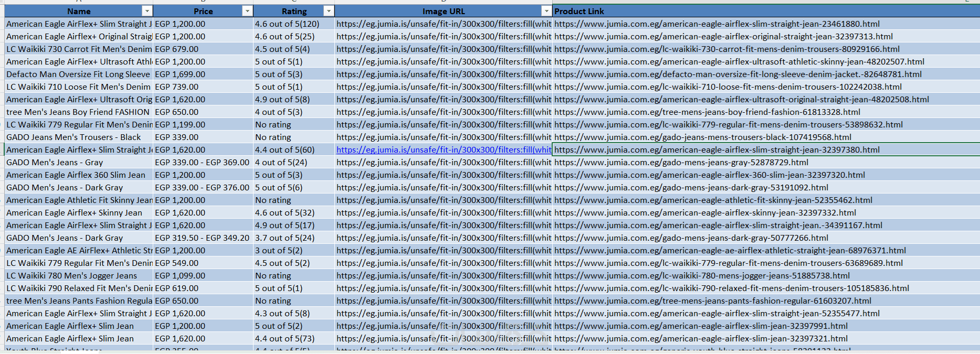Select name cell "LC Waikiki 780 Men's Jogger Jeans"
The width and height of the screenshot is (980, 354).
pos(79,275)
